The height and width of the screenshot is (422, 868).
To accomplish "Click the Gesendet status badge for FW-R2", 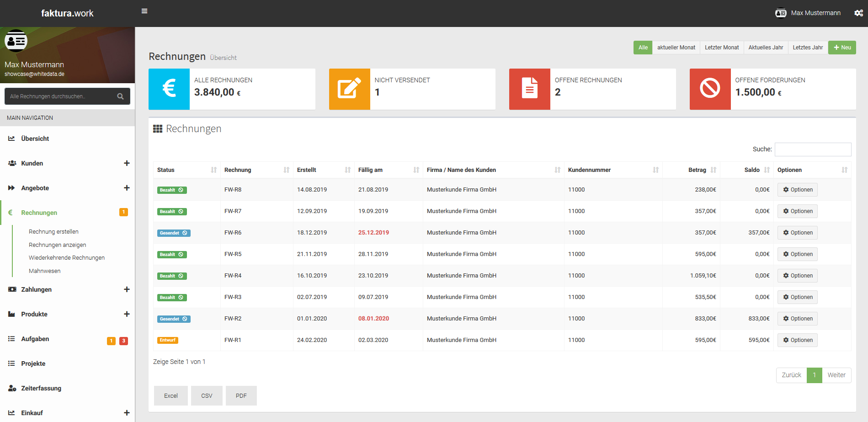I will pyautogui.click(x=174, y=319).
